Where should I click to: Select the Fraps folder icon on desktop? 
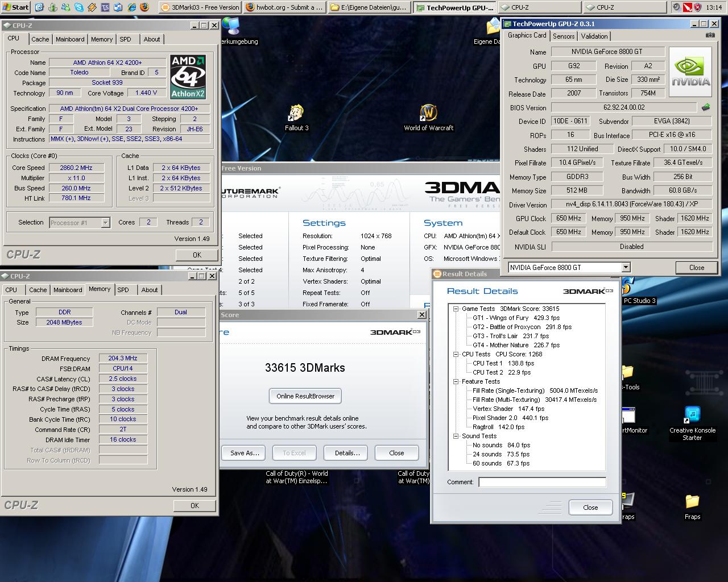point(692,506)
